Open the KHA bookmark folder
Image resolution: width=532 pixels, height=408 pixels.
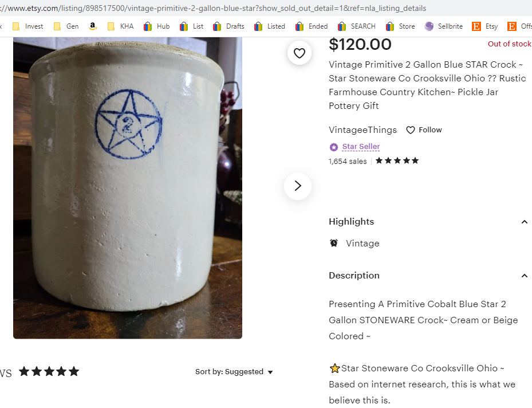pos(120,26)
